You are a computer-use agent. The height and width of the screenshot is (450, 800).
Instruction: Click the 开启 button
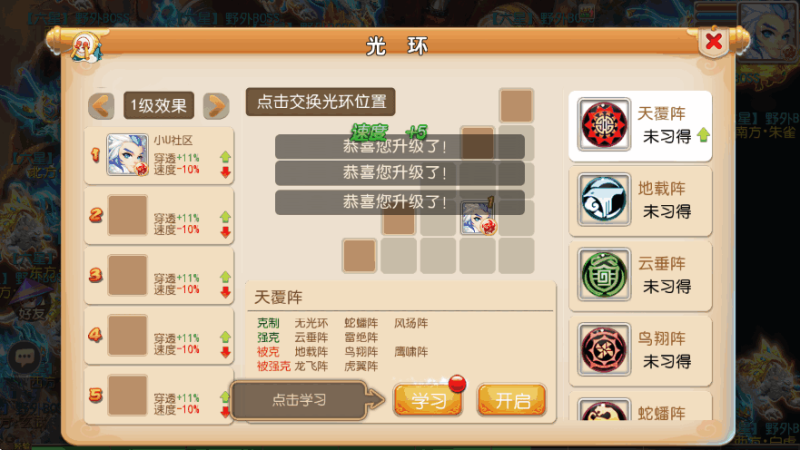coord(512,400)
